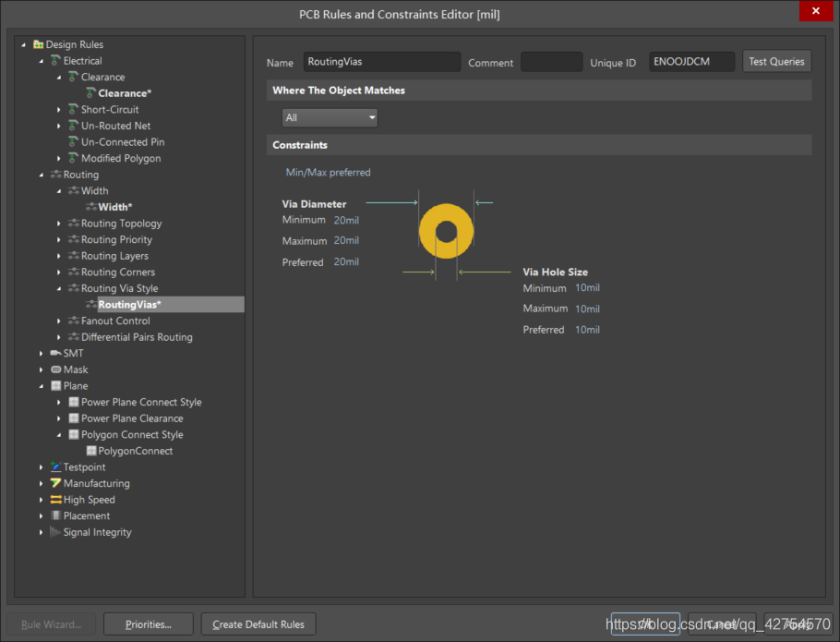840x642 pixels.
Task: Edit Via Diameter Maximum value
Action: point(346,240)
